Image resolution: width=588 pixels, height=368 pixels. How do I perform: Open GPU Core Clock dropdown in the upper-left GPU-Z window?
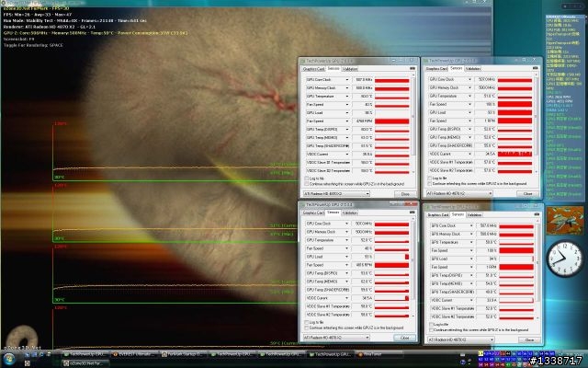point(347,80)
